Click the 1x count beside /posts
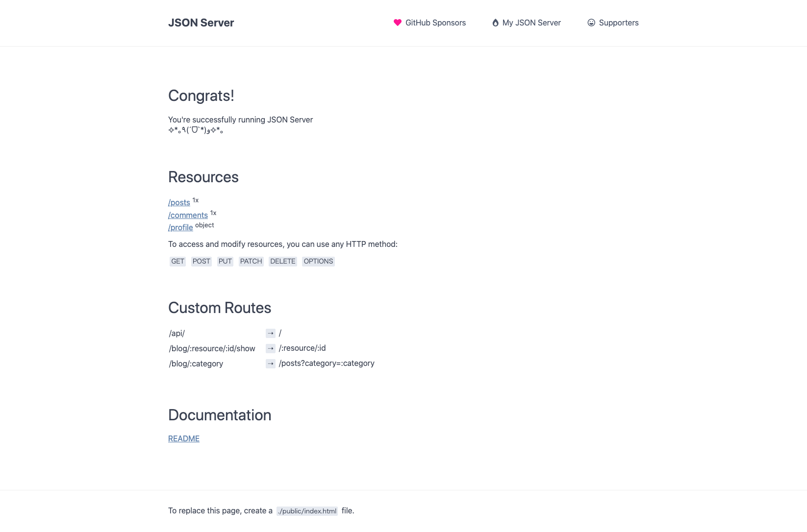Image resolution: width=807 pixels, height=532 pixels. pyautogui.click(x=196, y=200)
